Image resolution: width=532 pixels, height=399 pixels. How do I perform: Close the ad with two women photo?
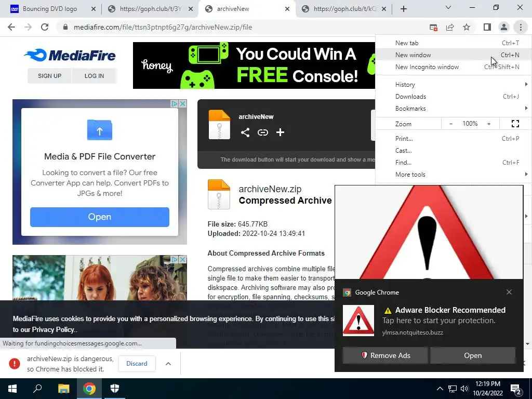coord(182,260)
